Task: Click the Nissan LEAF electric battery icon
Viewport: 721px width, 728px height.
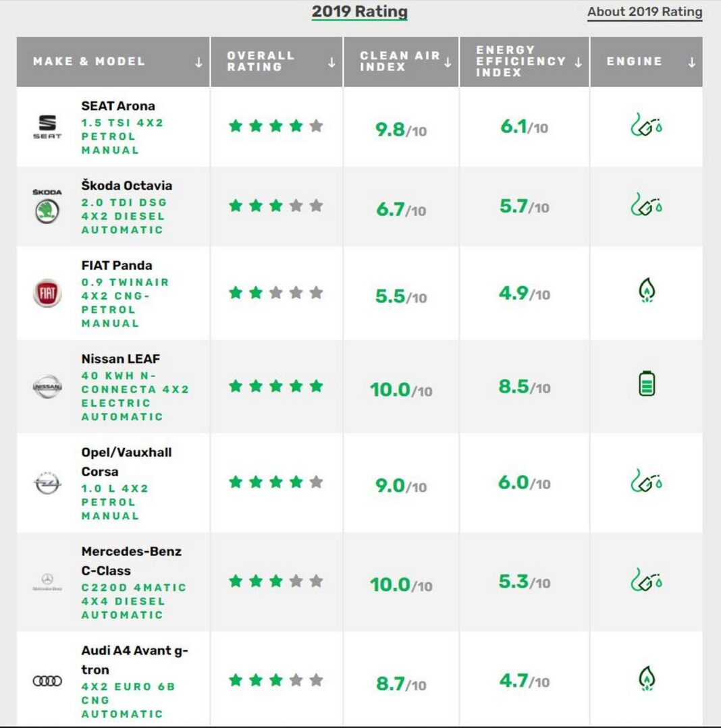Action: pyautogui.click(x=647, y=384)
